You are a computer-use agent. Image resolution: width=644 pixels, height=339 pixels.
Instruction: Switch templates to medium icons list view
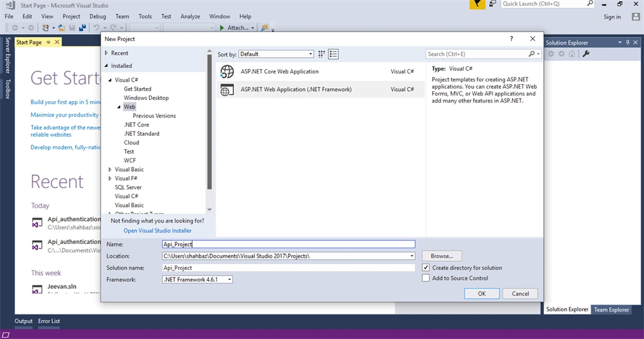(333, 54)
